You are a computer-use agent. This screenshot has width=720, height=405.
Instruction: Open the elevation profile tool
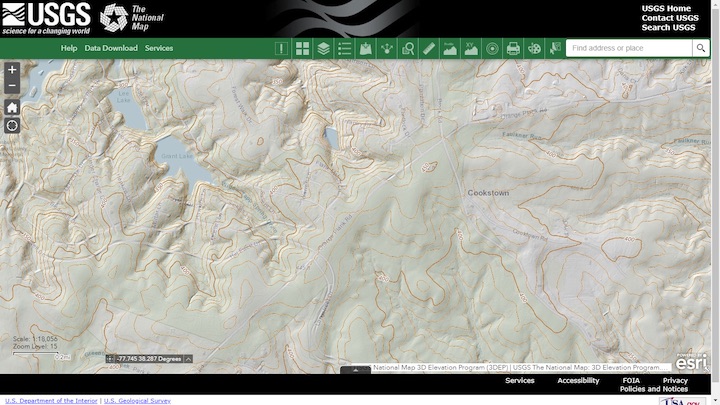(449, 48)
